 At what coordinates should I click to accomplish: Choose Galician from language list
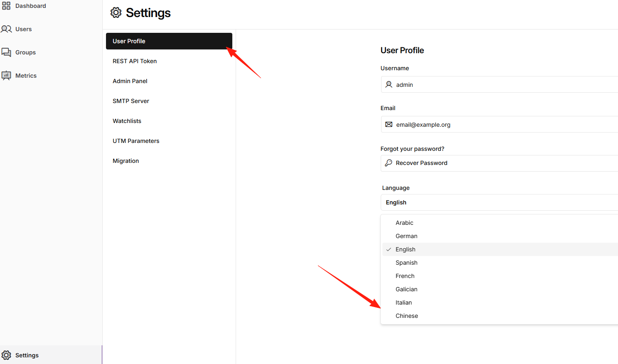500,289
